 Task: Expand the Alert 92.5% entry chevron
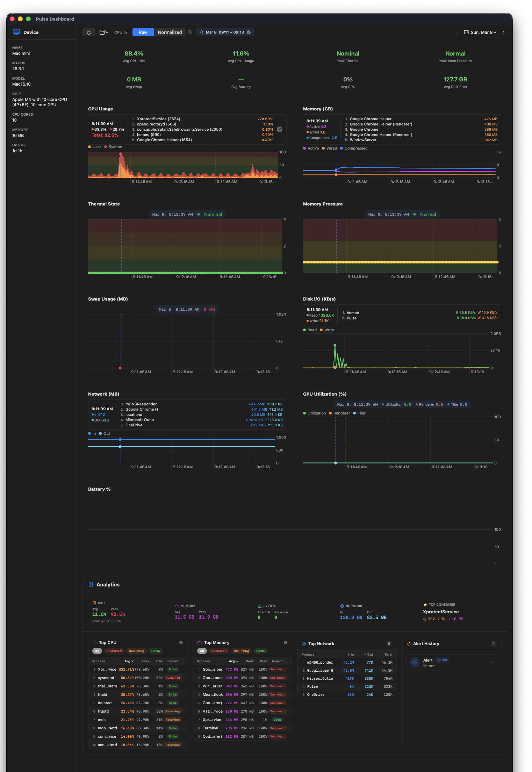[x=491, y=662]
